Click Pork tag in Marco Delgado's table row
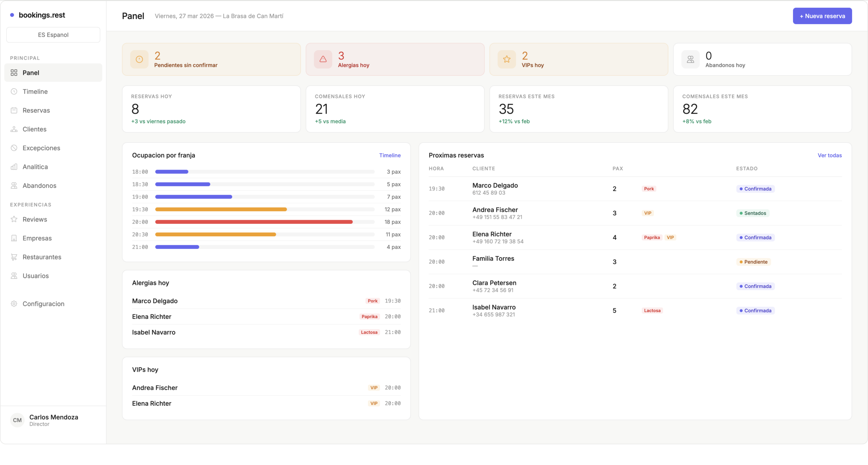Screen dimensions: 868x465 pos(649,189)
